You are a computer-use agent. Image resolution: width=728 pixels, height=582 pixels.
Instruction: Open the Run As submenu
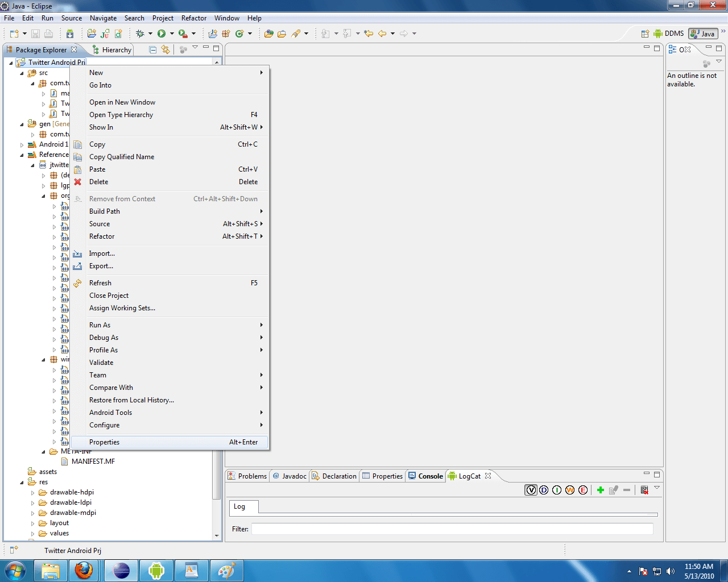(x=169, y=325)
